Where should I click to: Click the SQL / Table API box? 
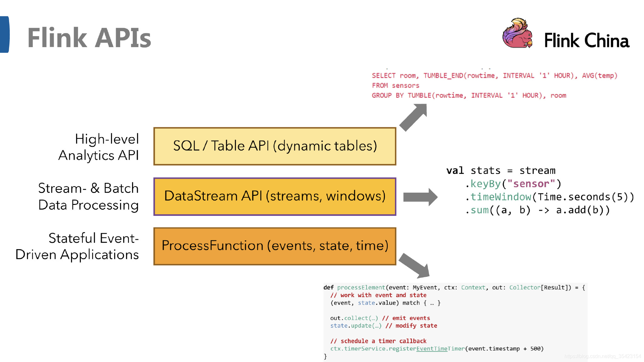pyautogui.click(x=275, y=145)
